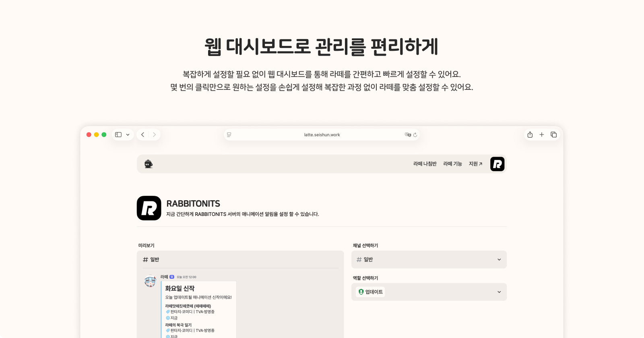Go back with the browser back arrow
This screenshot has width=644, height=338.
(142, 135)
